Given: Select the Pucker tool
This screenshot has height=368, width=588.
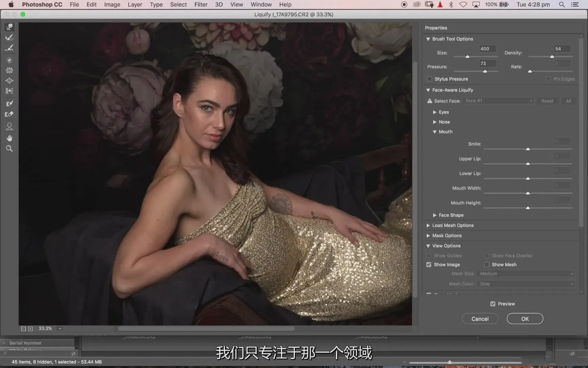Looking at the screenshot, I should (10, 71).
